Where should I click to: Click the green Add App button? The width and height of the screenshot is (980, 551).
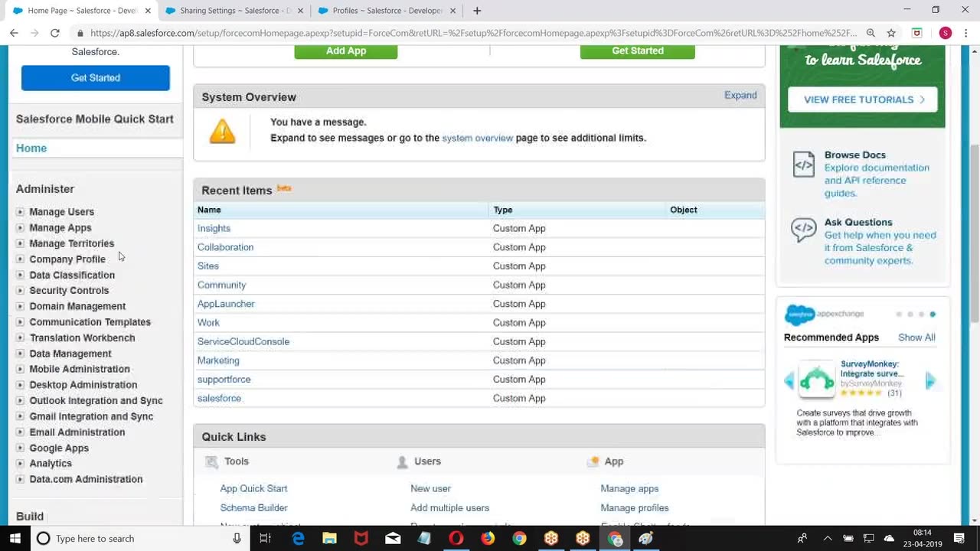coord(346,51)
